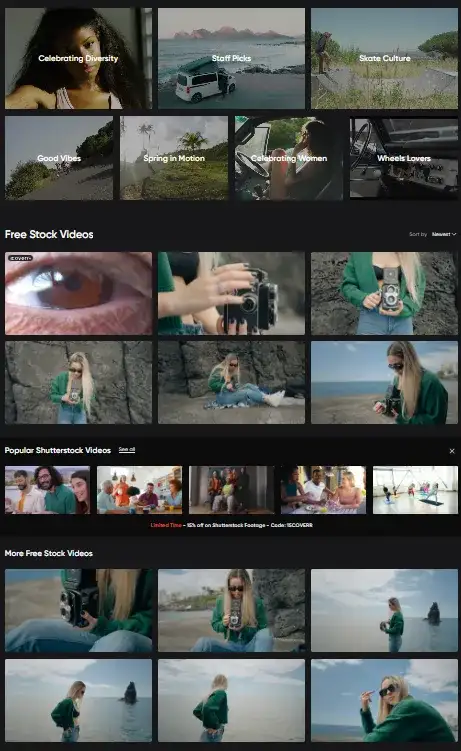Open the Celebrating Diversity collection
The width and height of the screenshot is (461, 751).
(x=79, y=58)
